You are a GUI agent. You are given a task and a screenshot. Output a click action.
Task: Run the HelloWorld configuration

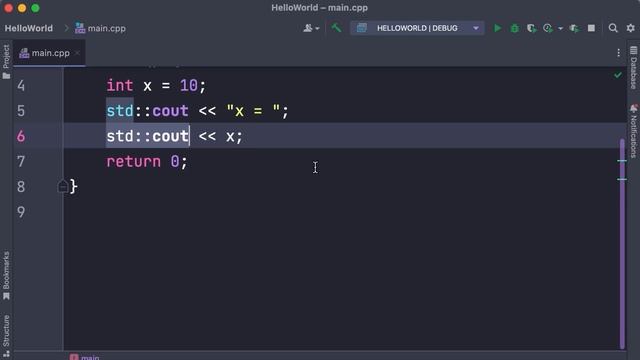pyautogui.click(x=497, y=28)
